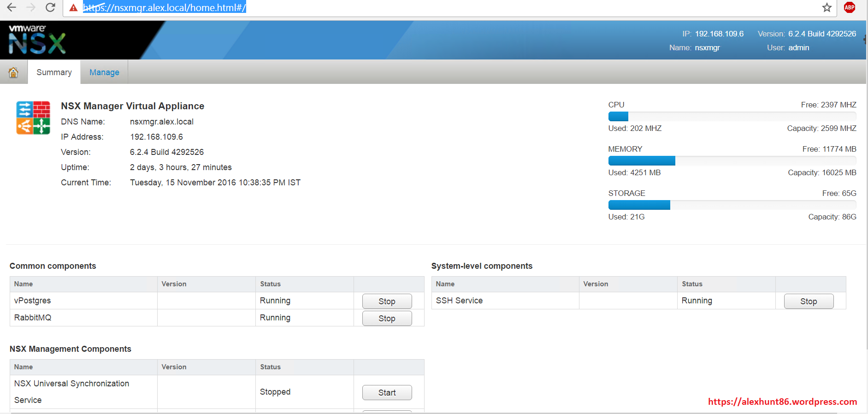The height and width of the screenshot is (414, 868).
Task: Click the header name nsxmgr
Action: [x=707, y=47]
